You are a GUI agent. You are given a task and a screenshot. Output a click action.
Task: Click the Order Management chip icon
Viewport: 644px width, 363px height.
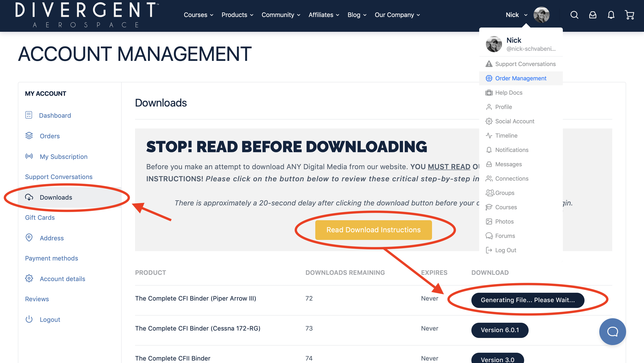pyautogui.click(x=489, y=78)
